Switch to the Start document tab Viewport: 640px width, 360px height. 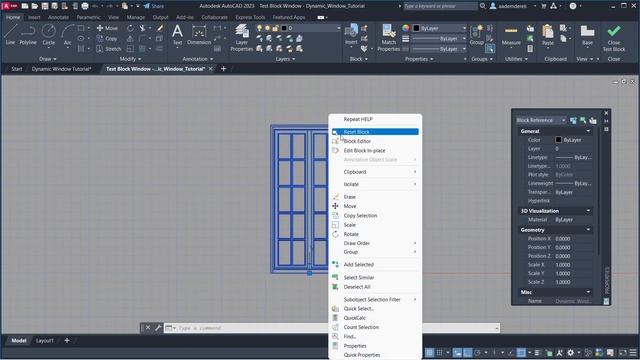[x=17, y=69]
